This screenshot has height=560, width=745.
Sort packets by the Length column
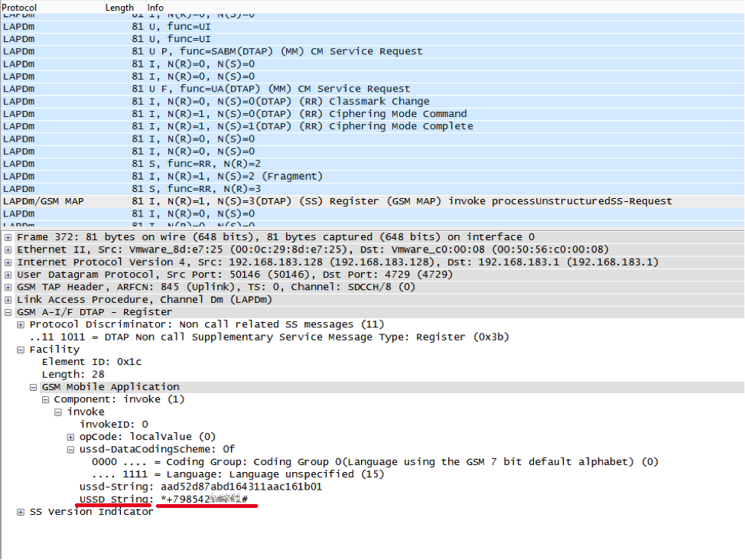[119, 7]
